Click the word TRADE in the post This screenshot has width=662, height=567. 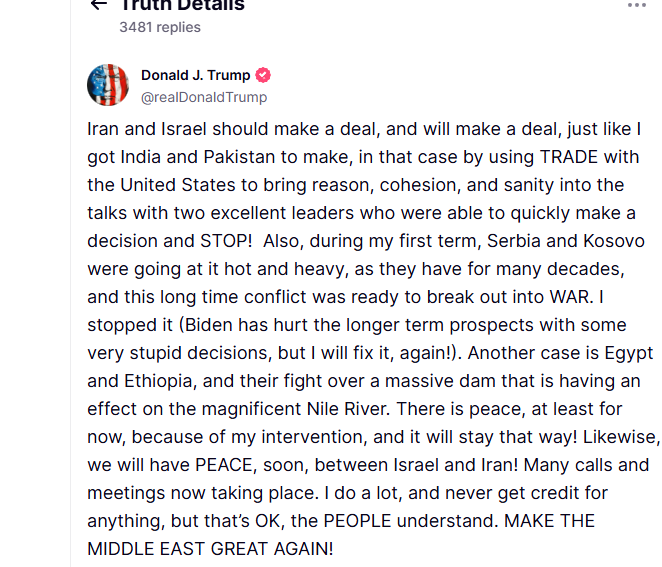point(569,157)
